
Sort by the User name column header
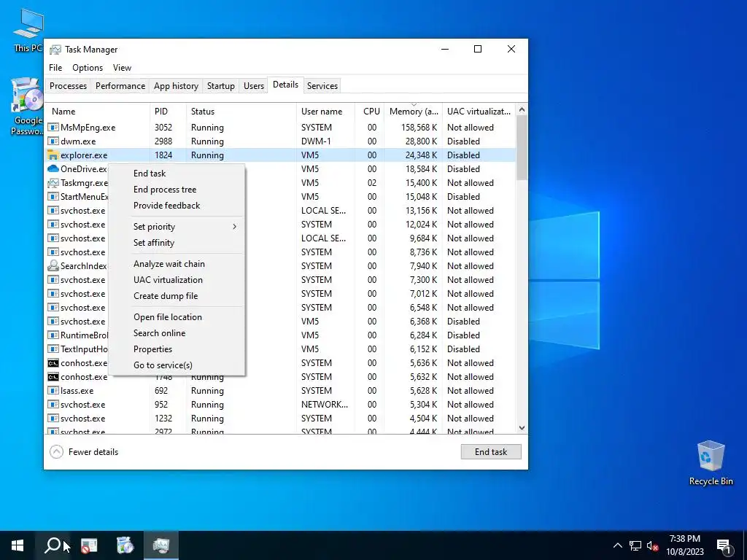[325, 112]
